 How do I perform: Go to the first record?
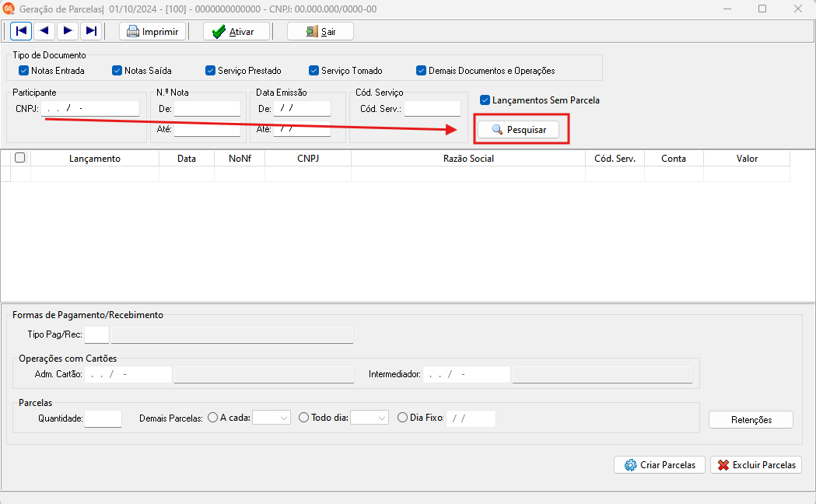(21, 31)
